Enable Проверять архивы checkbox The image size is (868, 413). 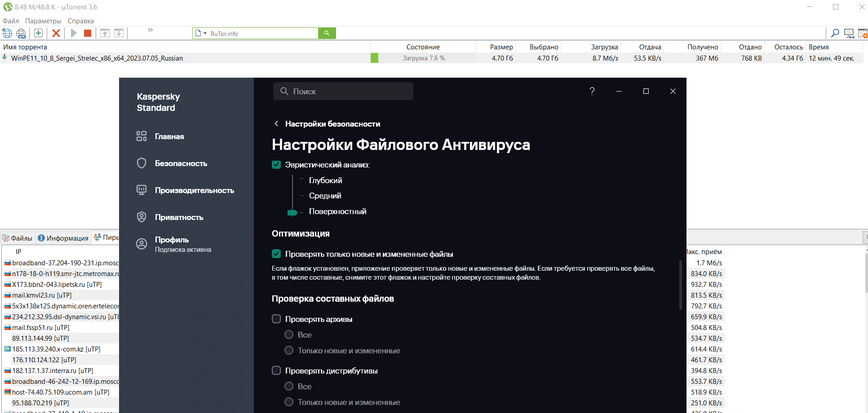[x=276, y=319]
